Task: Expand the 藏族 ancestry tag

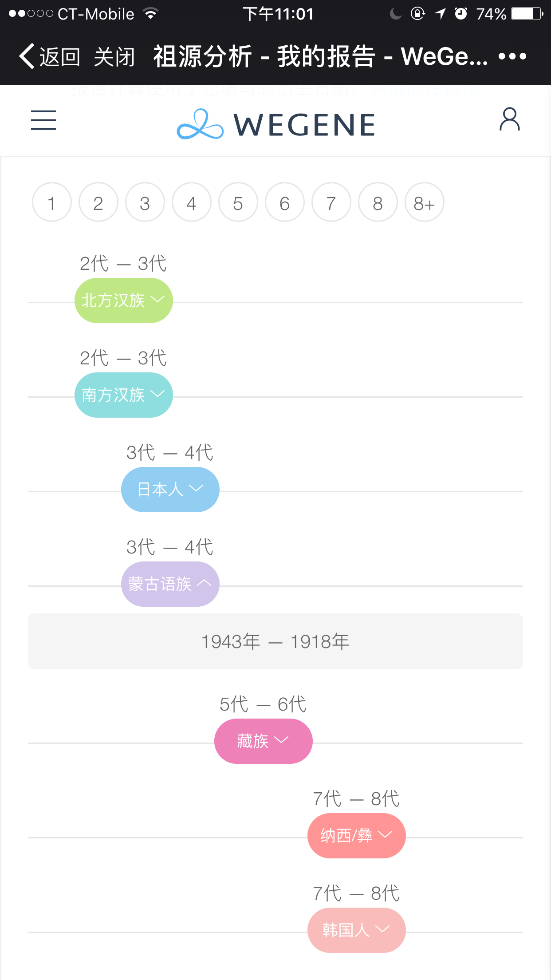Action: tap(263, 741)
